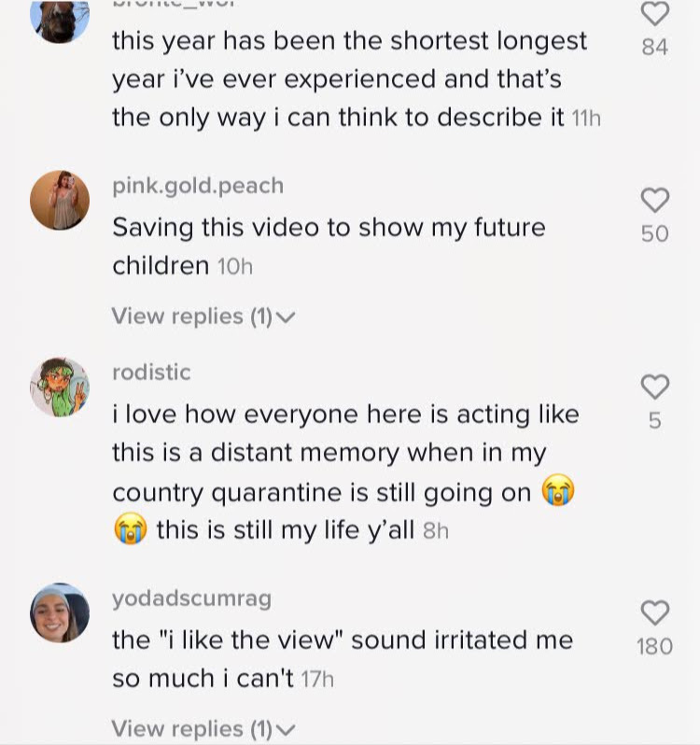
Task: Tap the partially visible top commenter avatar
Action: 60,19
